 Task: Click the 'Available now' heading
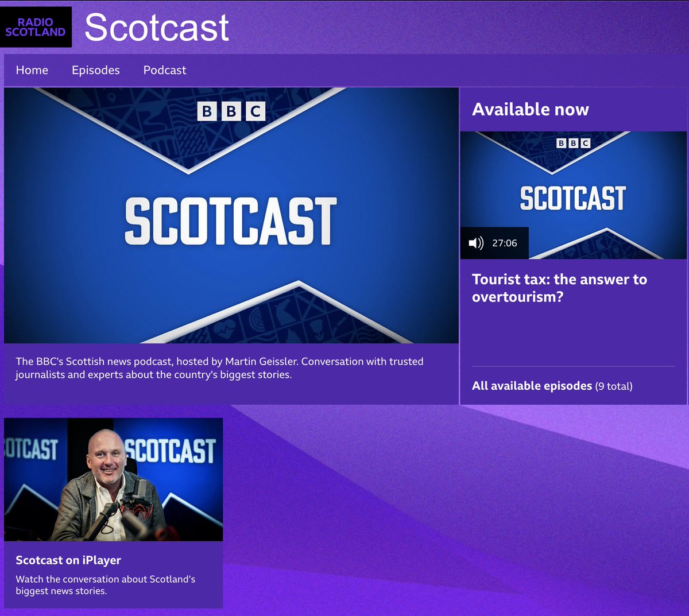click(x=531, y=109)
